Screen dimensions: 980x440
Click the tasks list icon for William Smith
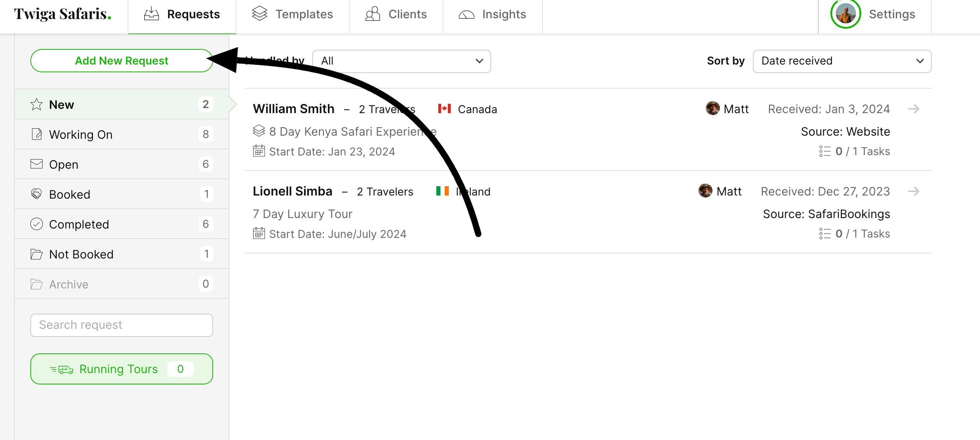click(824, 151)
